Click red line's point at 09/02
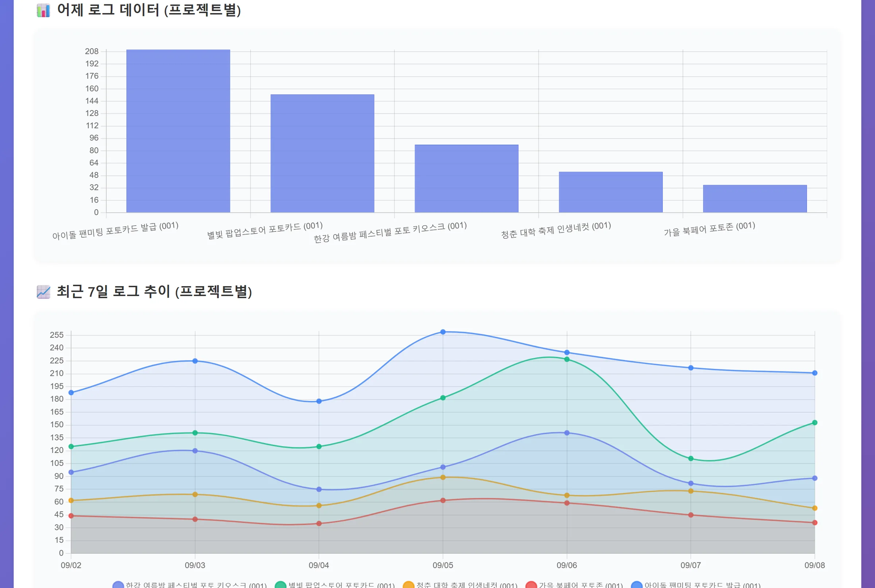 point(71,516)
